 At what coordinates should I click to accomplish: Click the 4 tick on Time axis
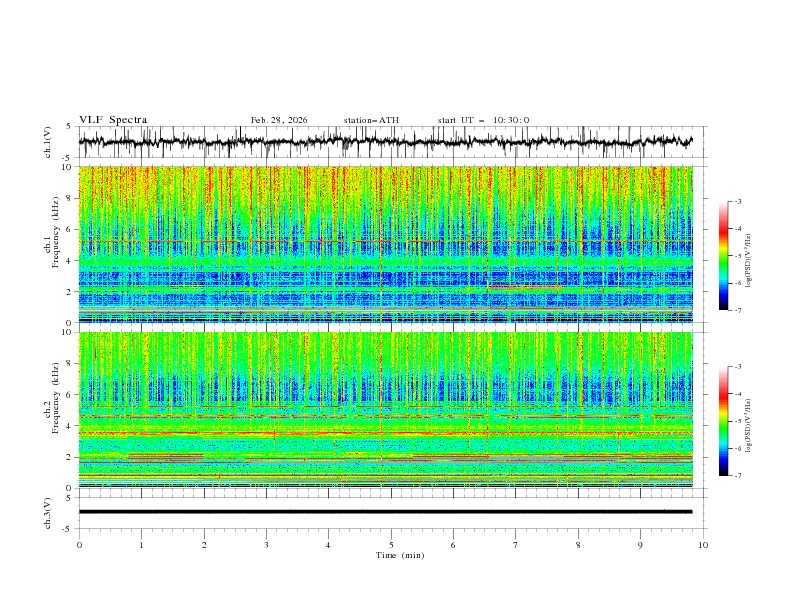point(328,545)
